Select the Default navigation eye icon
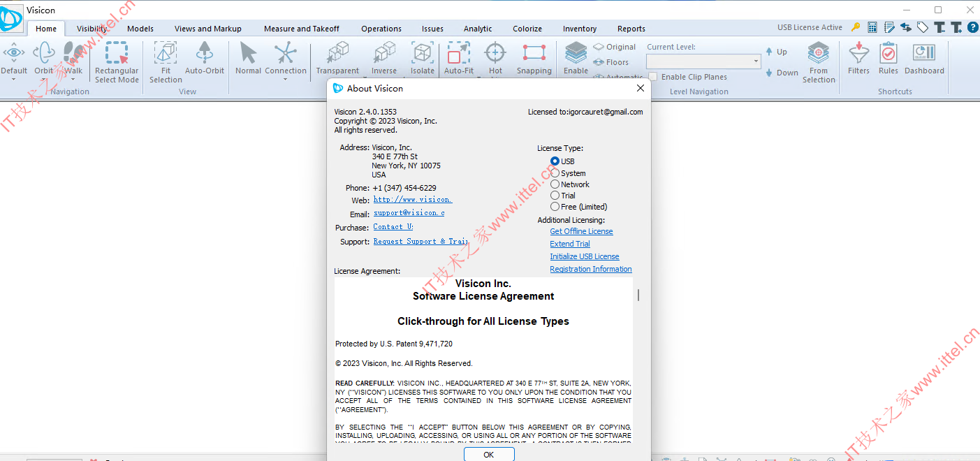Screen dimensions: 980x461 click(x=13, y=52)
